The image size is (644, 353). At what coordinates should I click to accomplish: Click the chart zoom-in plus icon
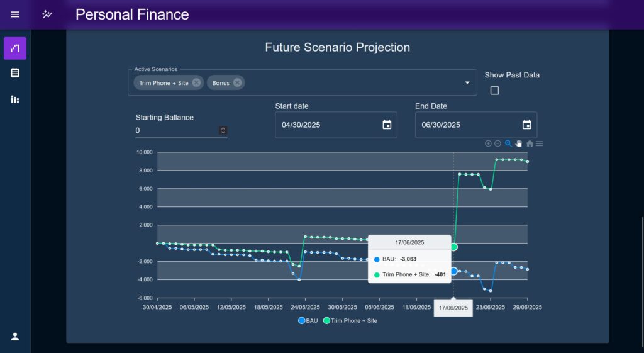pos(488,143)
